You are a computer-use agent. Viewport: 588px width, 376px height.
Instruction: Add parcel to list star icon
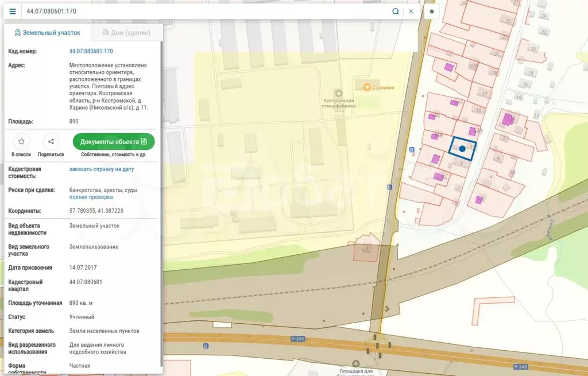tap(21, 141)
